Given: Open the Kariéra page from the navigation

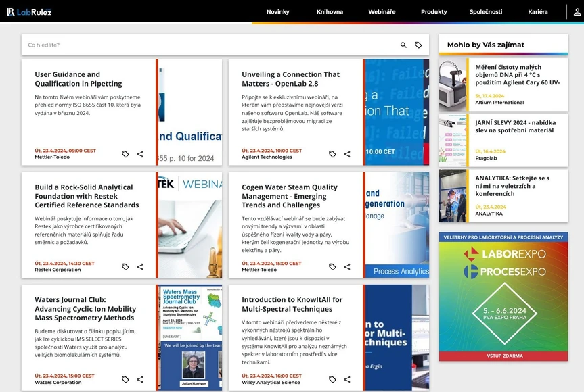Looking at the screenshot, I should [x=538, y=11].
